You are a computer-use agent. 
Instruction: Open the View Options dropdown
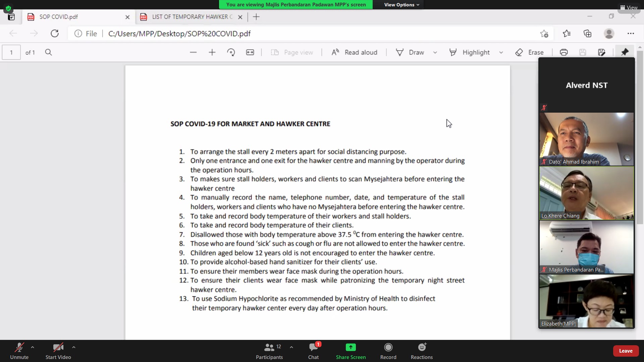(401, 5)
